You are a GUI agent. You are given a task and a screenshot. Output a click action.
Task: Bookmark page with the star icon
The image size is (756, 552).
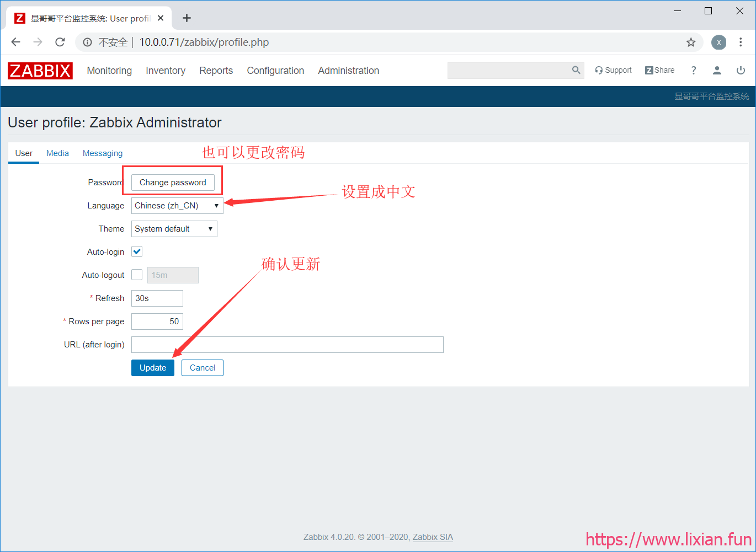point(691,42)
